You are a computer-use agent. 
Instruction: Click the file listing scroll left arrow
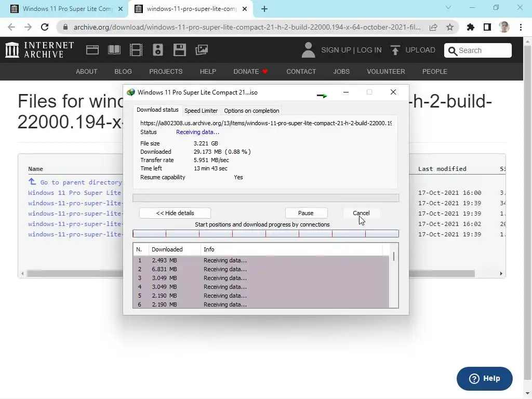[x=22, y=273]
